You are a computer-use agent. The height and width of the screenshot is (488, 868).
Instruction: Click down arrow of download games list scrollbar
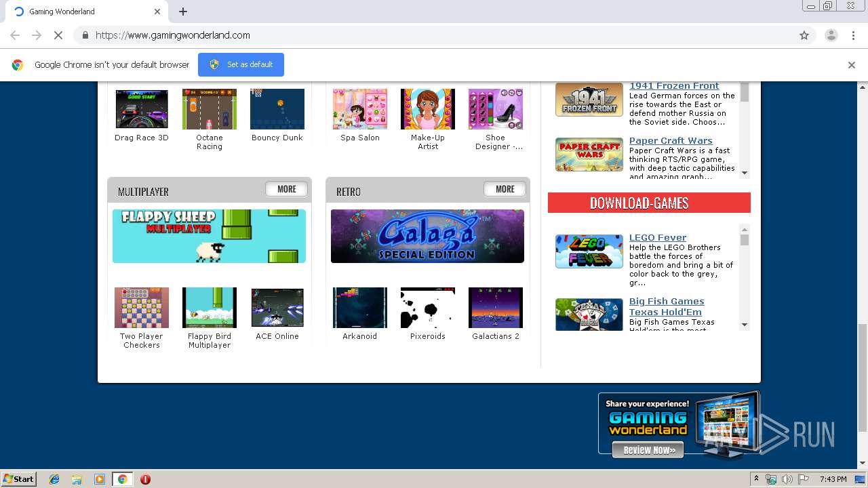745,325
